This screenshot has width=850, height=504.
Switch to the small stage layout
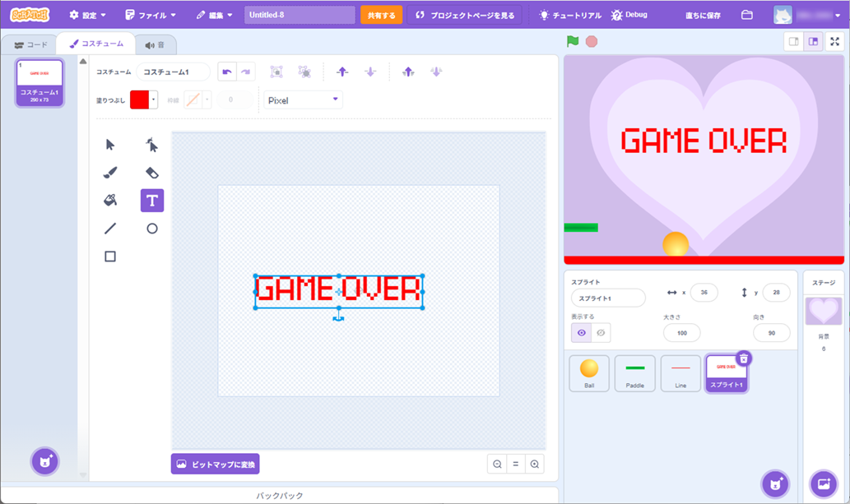[794, 42]
